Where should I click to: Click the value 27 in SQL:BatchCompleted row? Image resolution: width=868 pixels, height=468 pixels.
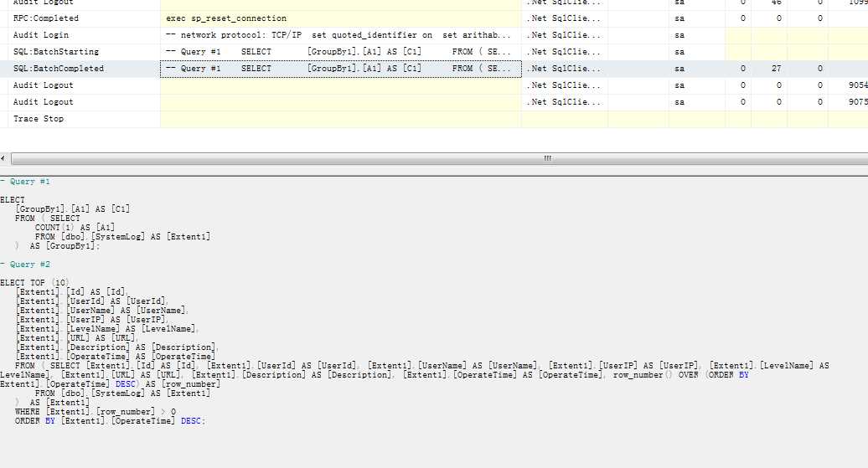click(x=776, y=69)
